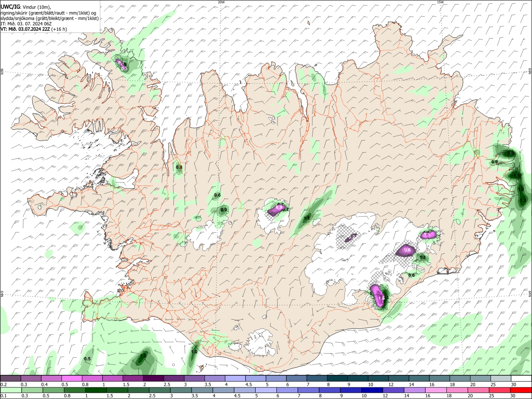
Task: Click the bright pink 0.5 snow legend swatch
Action: click(71, 379)
